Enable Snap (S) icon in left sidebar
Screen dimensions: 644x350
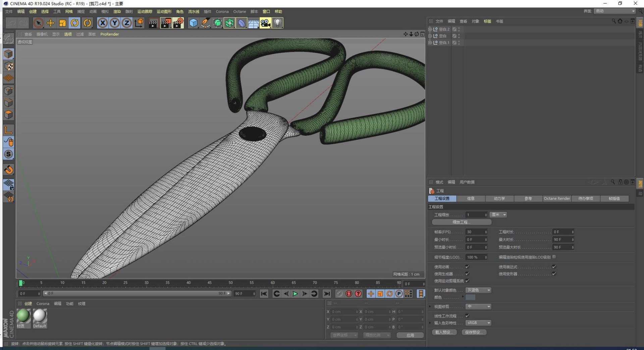(x=9, y=154)
